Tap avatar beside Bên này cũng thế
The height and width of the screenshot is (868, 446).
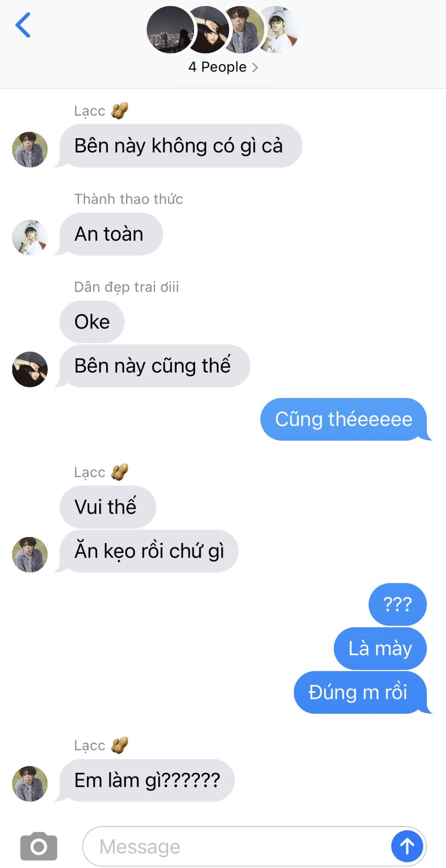pos(30,369)
